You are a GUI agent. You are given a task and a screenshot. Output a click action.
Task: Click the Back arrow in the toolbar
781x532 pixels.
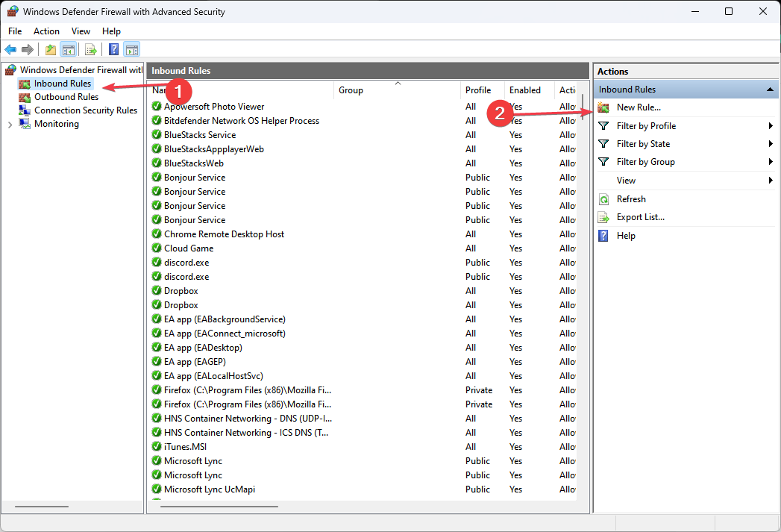(x=10, y=49)
